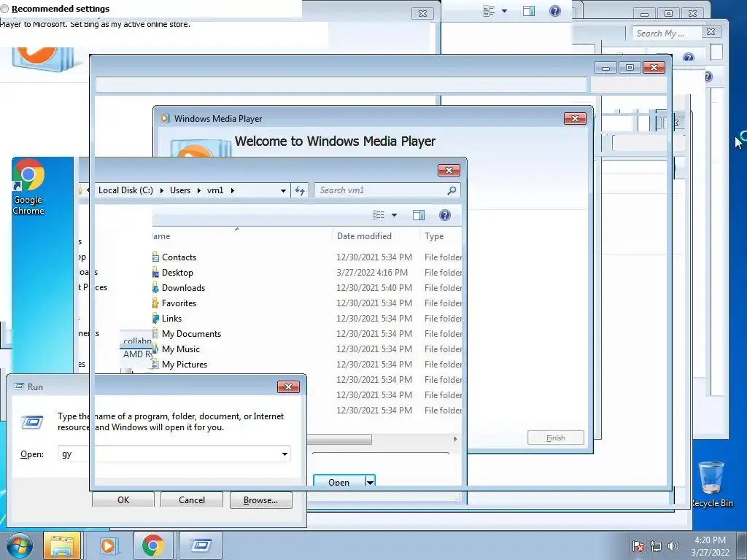Click Finish in Windows Media Player setup

[x=555, y=437]
